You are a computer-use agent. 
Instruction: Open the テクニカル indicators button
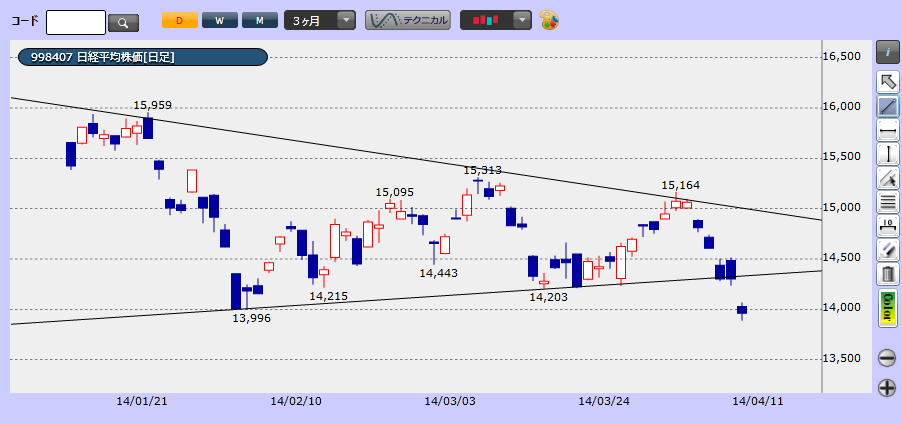[x=408, y=21]
